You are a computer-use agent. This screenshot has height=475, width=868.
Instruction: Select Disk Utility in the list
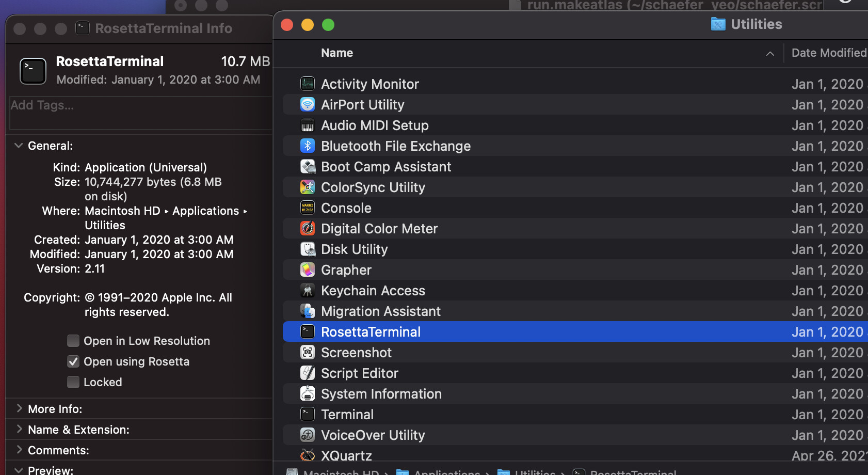(x=355, y=249)
